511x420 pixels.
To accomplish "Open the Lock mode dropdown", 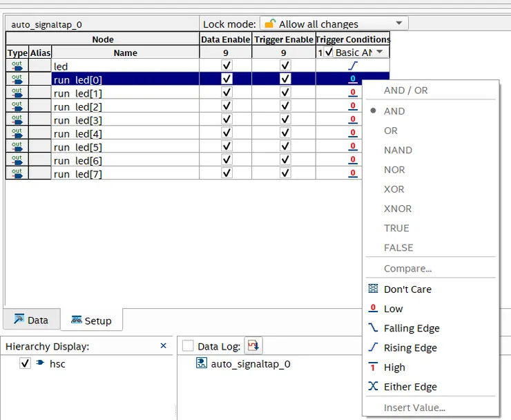I will click(334, 23).
